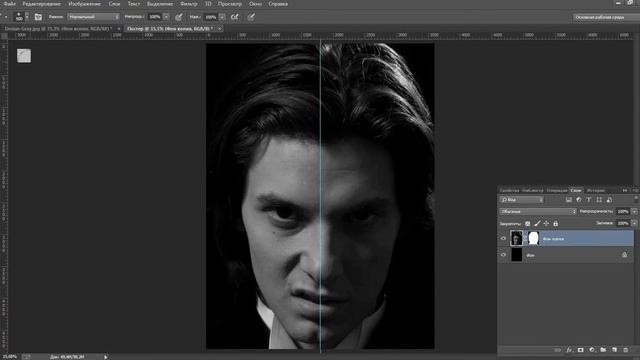Hide the Фон layer

[503, 255]
